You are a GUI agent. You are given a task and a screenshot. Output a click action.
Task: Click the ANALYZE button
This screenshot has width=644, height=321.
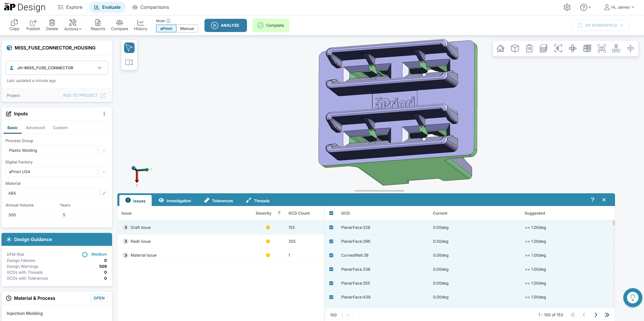pyautogui.click(x=225, y=25)
